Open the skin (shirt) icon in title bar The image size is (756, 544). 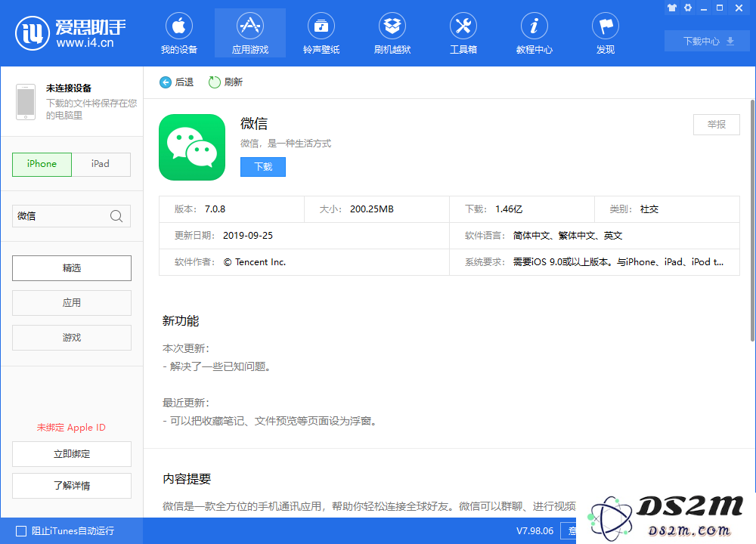pyautogui.click(x=671, y=8)
